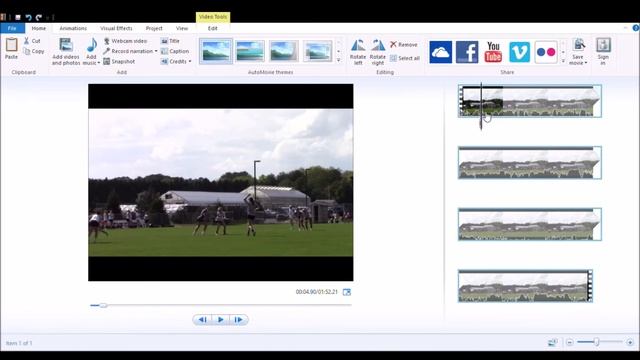Select the last storyboard clip strip

pos(525,286)
